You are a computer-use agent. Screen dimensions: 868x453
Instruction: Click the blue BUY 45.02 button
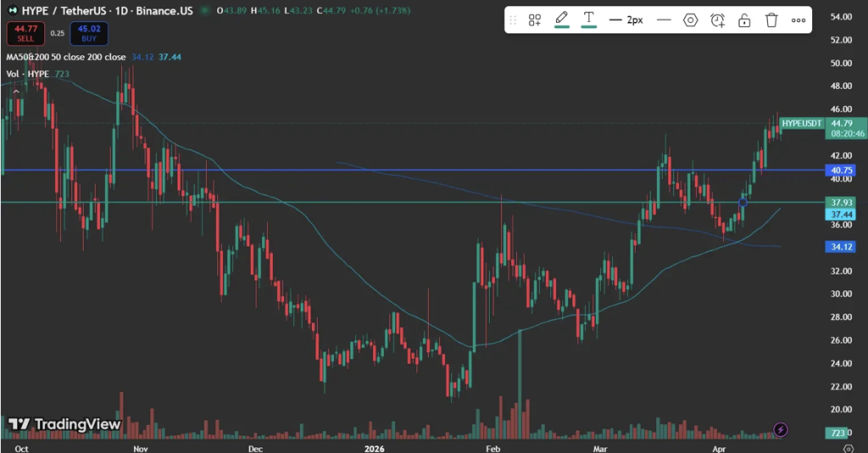(x=86, y=33)
